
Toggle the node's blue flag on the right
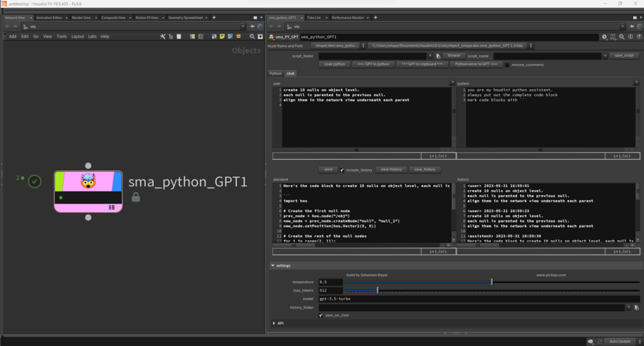click(x=117, y=181)
